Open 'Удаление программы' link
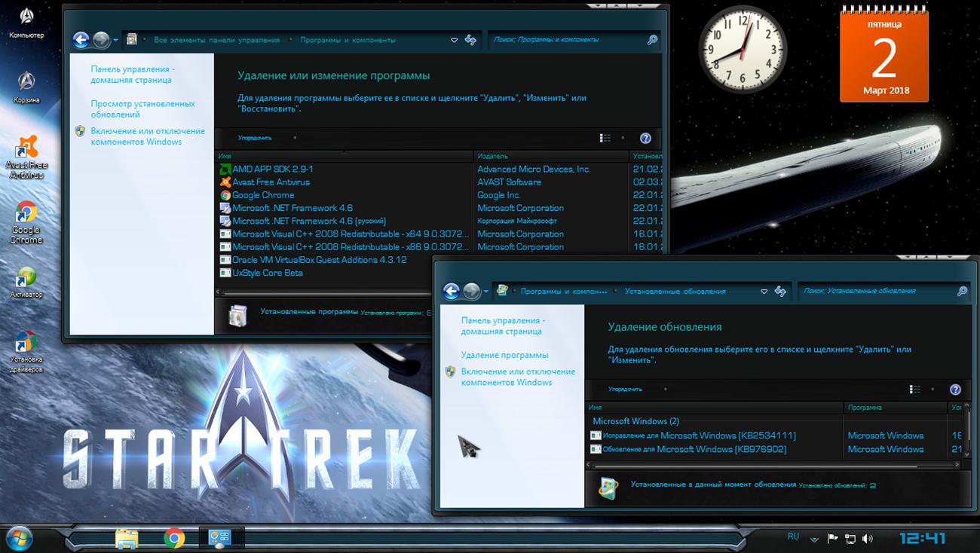The width and height of the screenshot is (980, 553). 504,355
